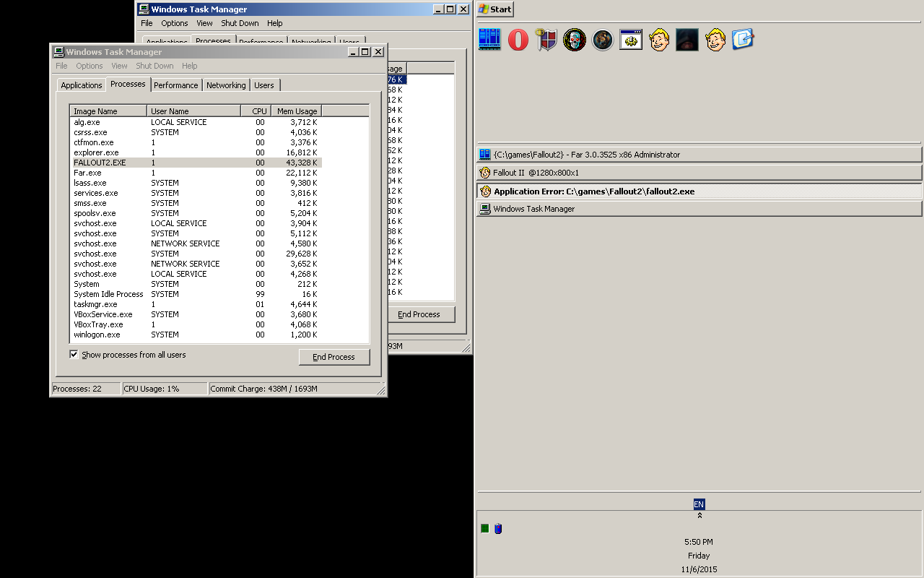This screenshot has height=578, width=924.
Task: Click the sword and shield quick launch icon
Action: 546,39
